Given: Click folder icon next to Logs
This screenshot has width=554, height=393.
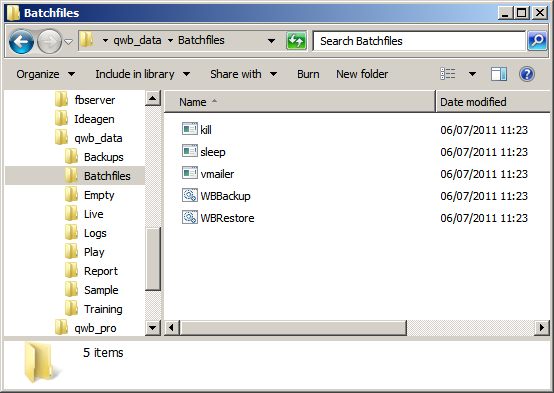Looking at the screenshot, I should (x=71, y=233).
